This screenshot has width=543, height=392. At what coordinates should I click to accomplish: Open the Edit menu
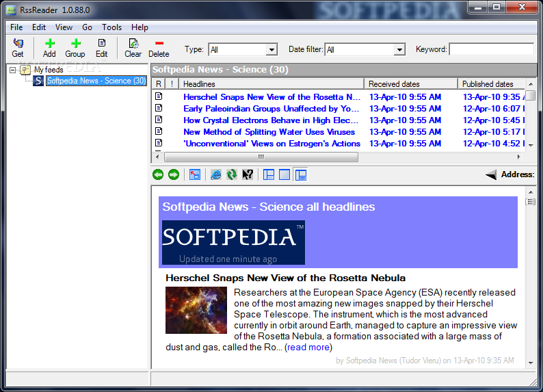(x=39, y=27)
